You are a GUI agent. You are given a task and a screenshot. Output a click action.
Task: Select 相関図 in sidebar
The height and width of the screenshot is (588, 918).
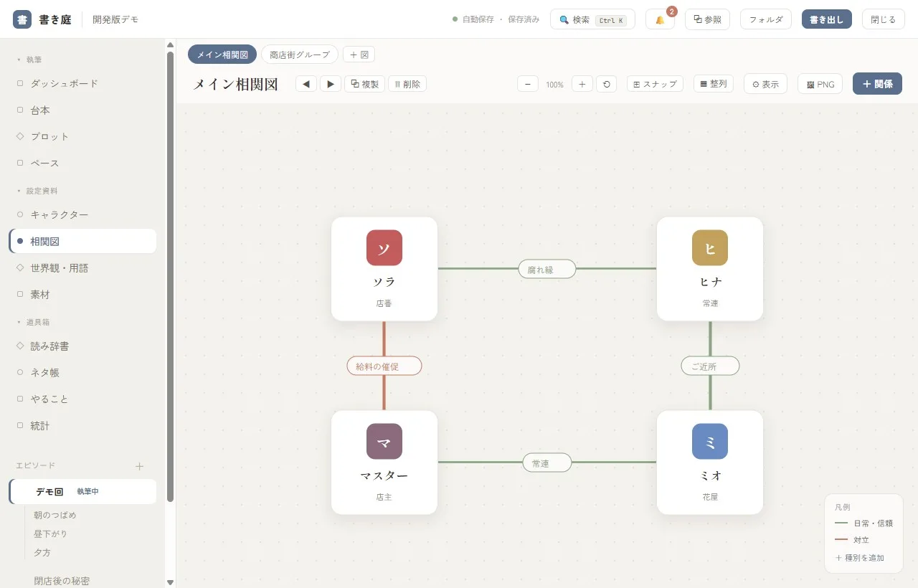[82, 241]
